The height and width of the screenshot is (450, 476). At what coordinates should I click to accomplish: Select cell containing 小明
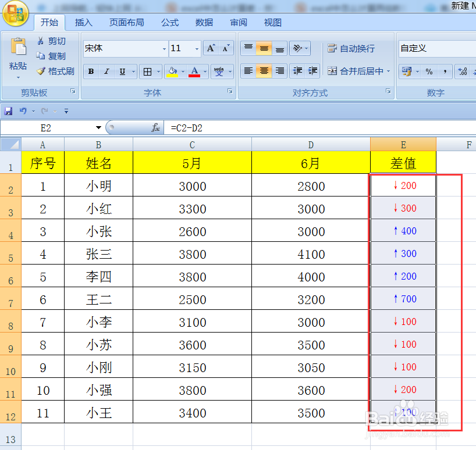coord(99,185)
